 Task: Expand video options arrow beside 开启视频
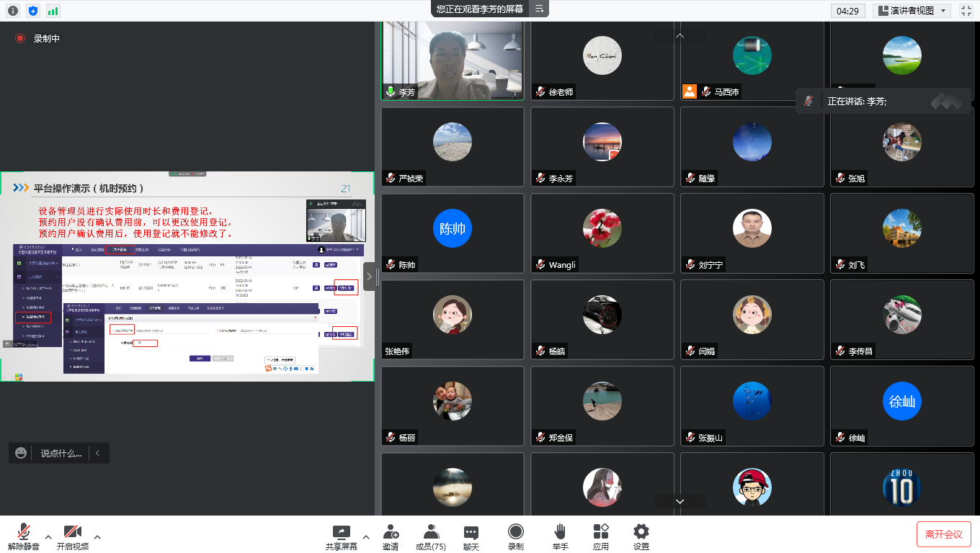(97, 536)
